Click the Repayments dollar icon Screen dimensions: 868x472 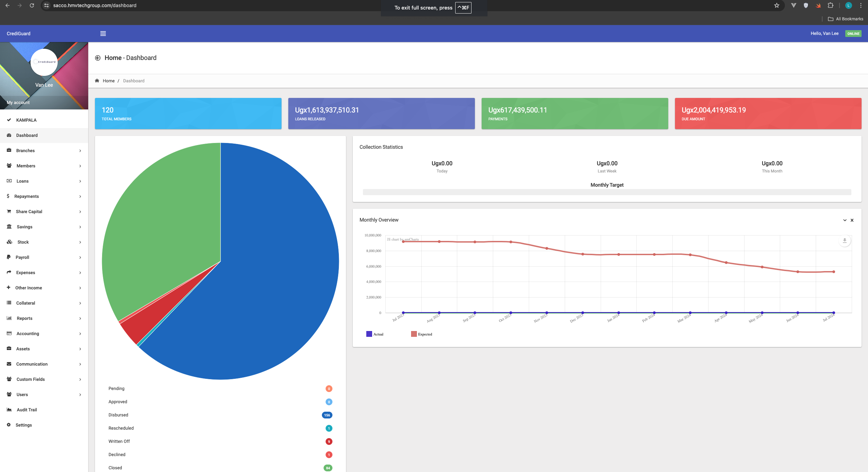(8, 196)
